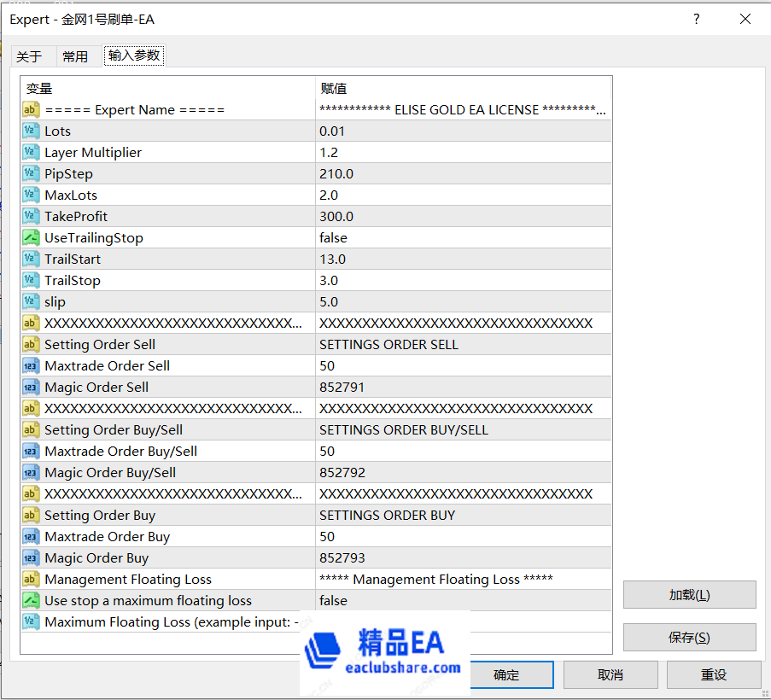Switch to the 常用 tab
771x700 pixels.
[76, 55]
